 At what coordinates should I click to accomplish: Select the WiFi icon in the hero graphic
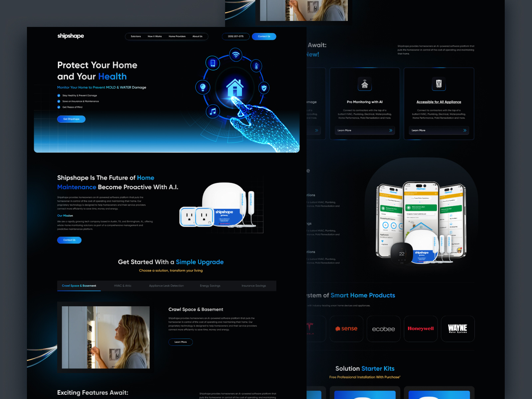click(x=236, y=55)
